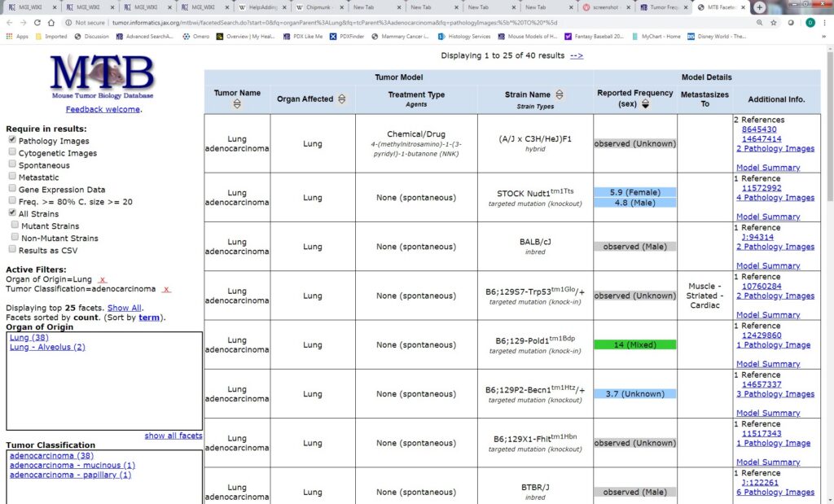Go to the browser home icon
The height and width of the screenshot is (504, 834).
tap(51, 23)
